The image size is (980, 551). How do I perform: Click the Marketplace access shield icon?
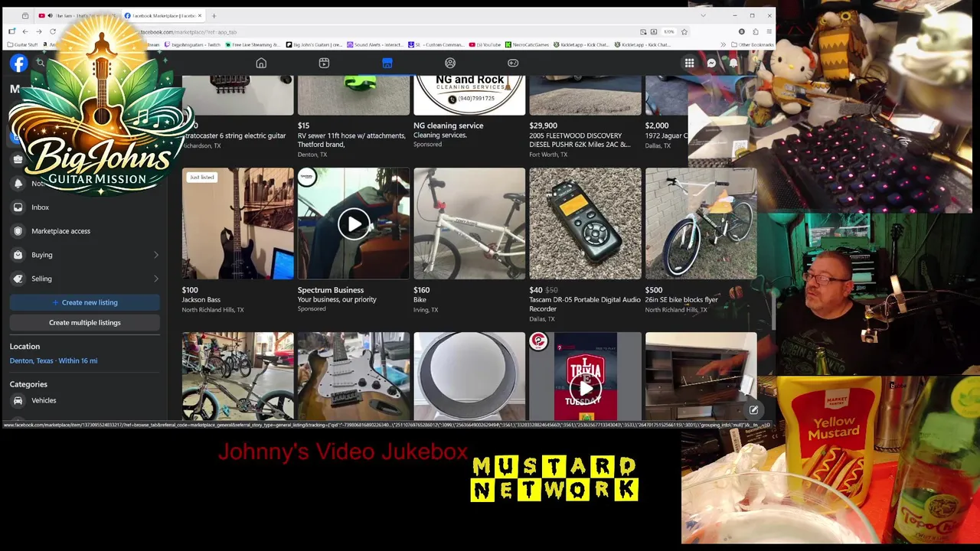coord(18,231)
